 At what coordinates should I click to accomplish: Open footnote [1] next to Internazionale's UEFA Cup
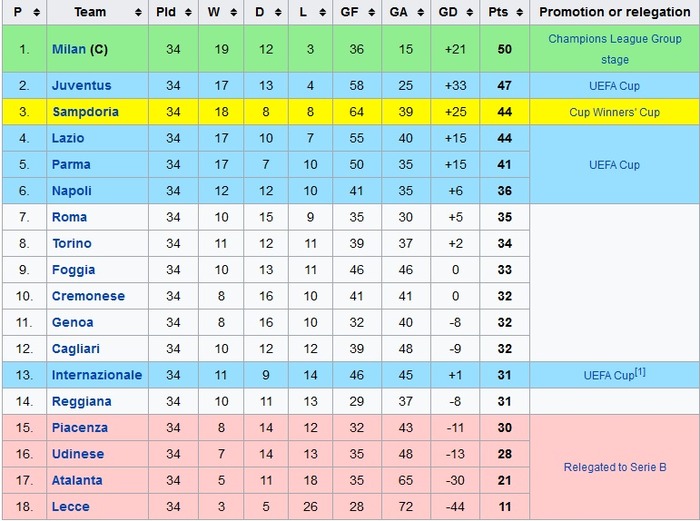coord(640,371)
